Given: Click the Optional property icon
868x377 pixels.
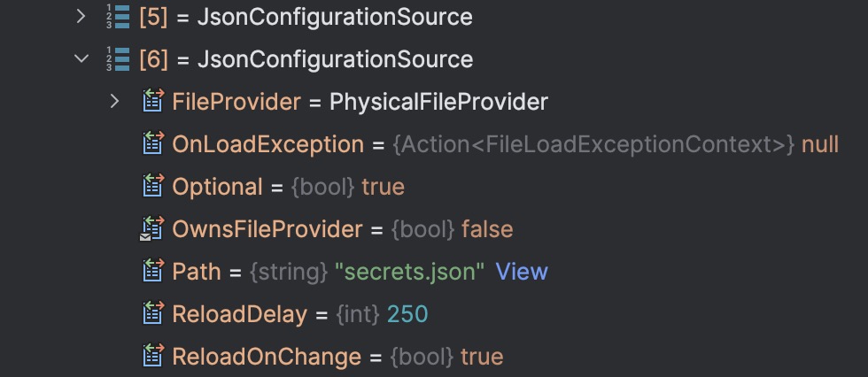Looking at the screenshot, I should click(153, 186).
